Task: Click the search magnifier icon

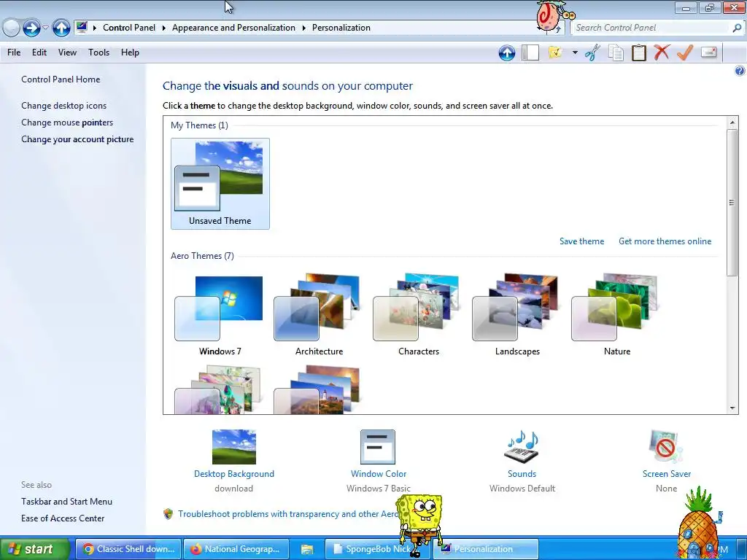Action: tap(737, 28)
